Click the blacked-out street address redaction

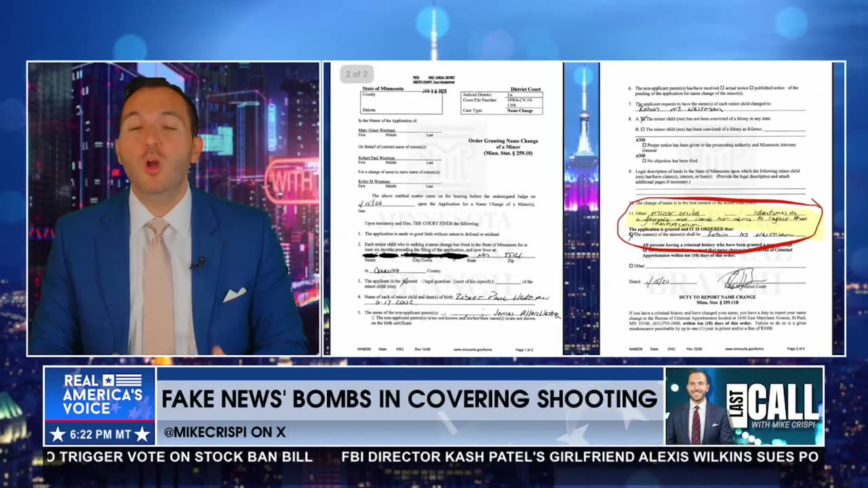tap(415, 257)
